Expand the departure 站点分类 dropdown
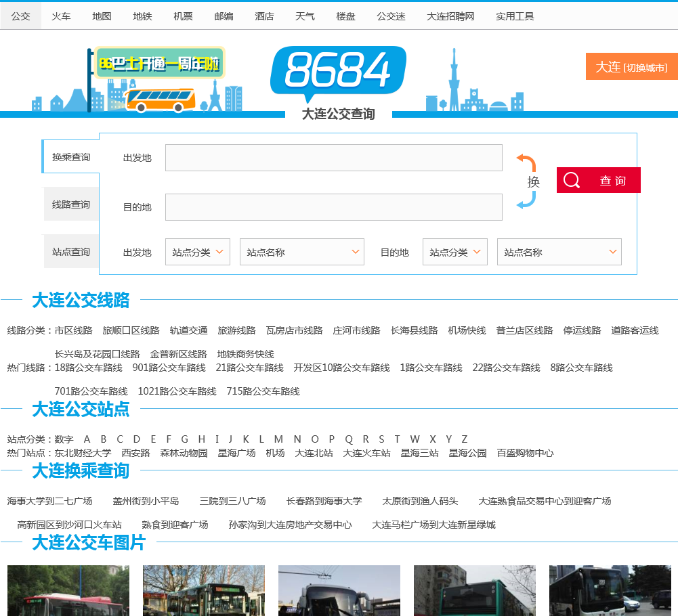The height and width of the screenshot is (616, 678). 198,252
